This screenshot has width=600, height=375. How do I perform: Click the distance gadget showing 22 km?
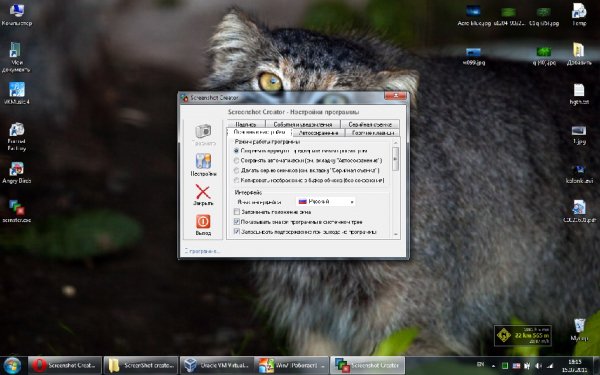pyautogui.click(x=523, y=336)
